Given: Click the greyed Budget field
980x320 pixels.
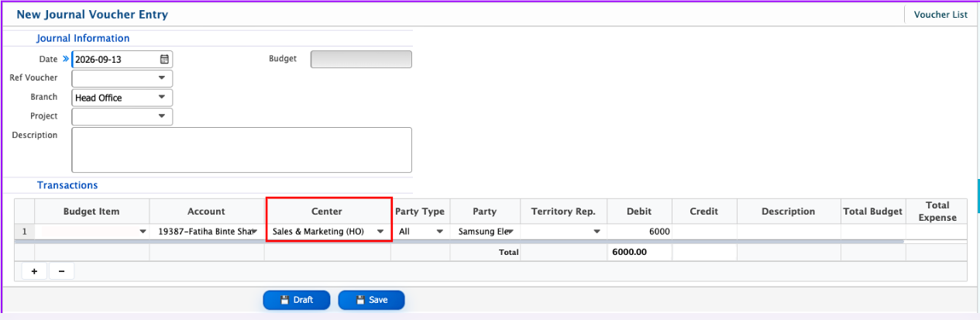Looking at the screenshot, I should [x=361, y=60].
